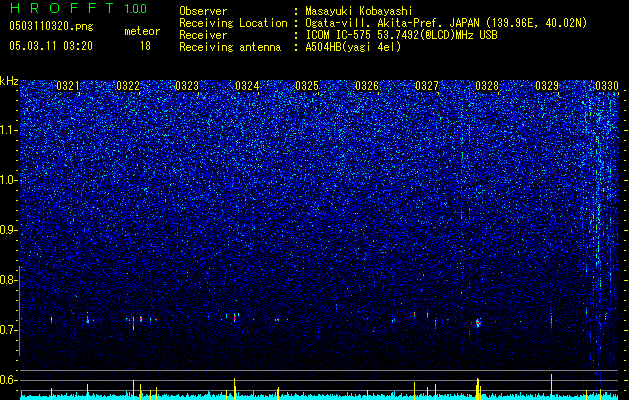
Task: Click the 0325 time marker
Action: (x=307, y=85)
